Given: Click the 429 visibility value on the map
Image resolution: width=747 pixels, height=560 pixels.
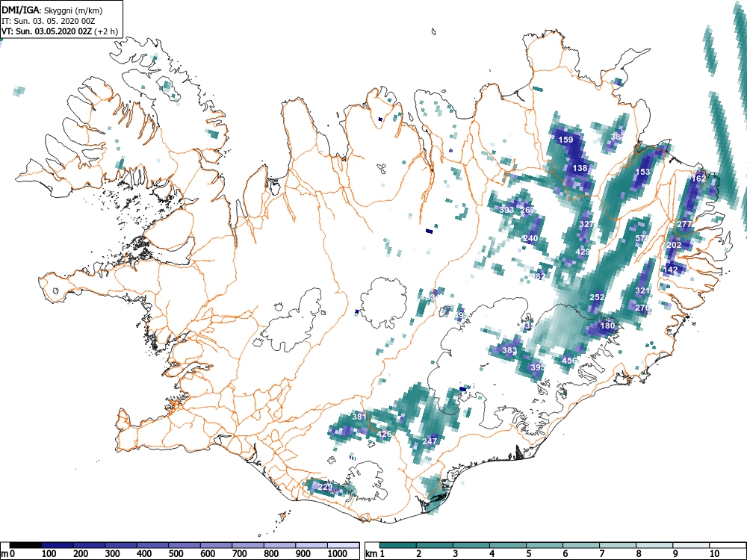Looking at the screenshot, I should click(x=583, y=252).
